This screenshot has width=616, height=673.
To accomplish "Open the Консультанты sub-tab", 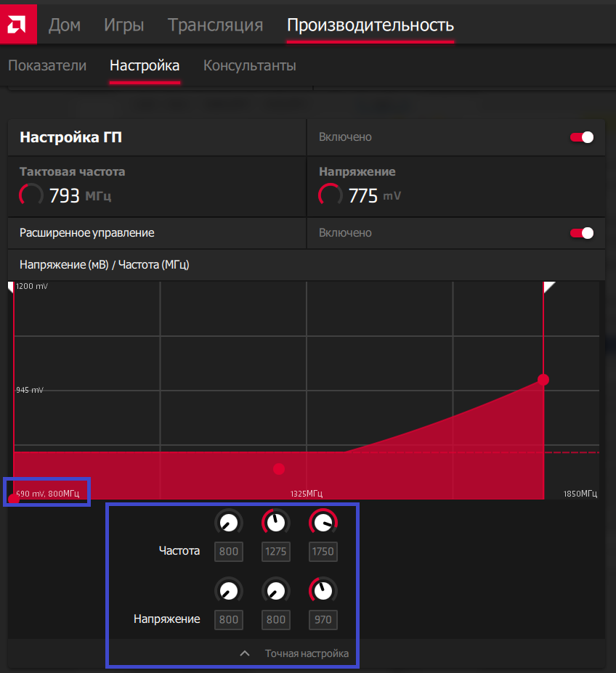I will point(250,65).
